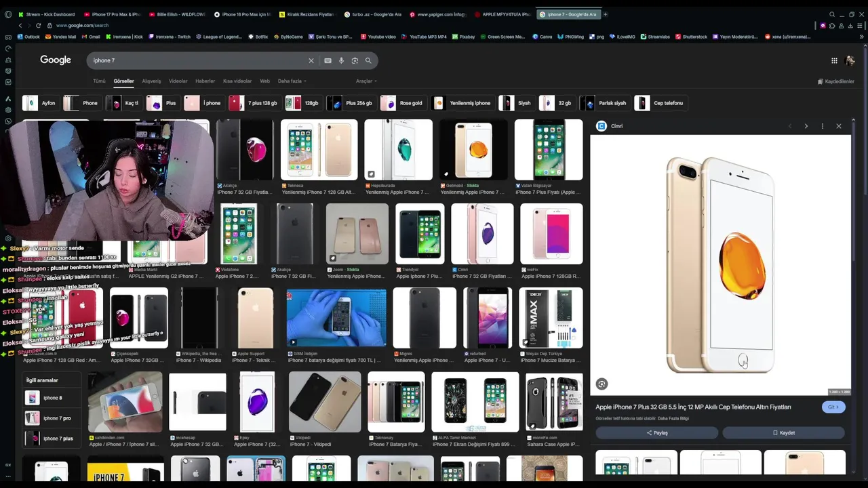This screenshot has height=488, width=868.
Task: Click the magnifier search submit icon
Action: click(x=368, y=60)
